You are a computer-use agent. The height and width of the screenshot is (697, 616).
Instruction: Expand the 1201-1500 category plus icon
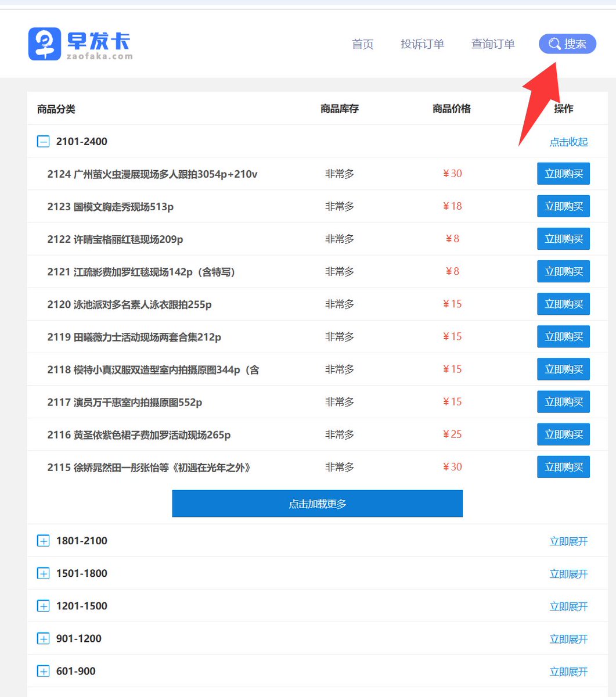tap(44, 606)
